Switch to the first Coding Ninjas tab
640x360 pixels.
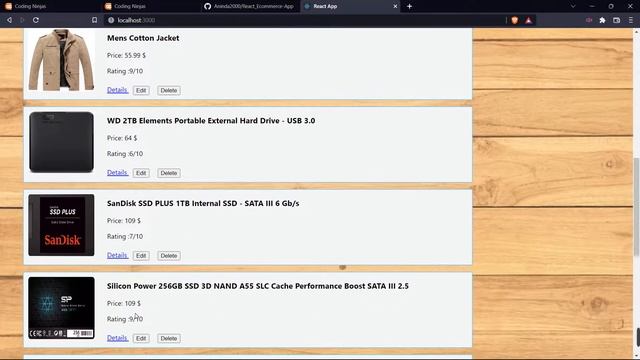coord(50,6)
